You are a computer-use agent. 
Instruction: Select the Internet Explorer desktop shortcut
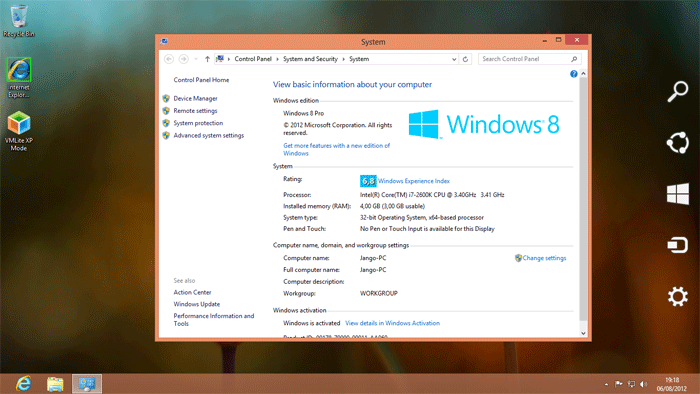click(19, 78)
